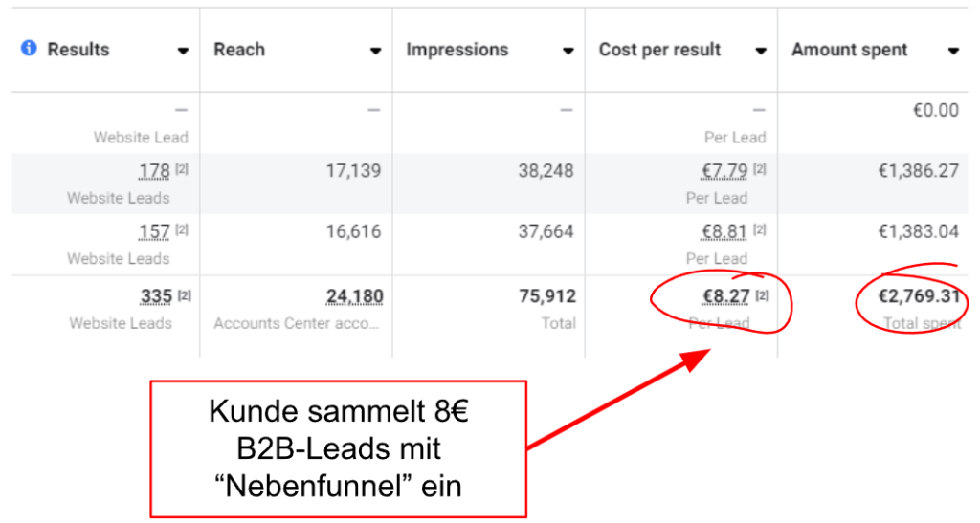Open the Results column dropdown arrow
The height and width of the screenshot is (523, 980).
click(183, 52)
